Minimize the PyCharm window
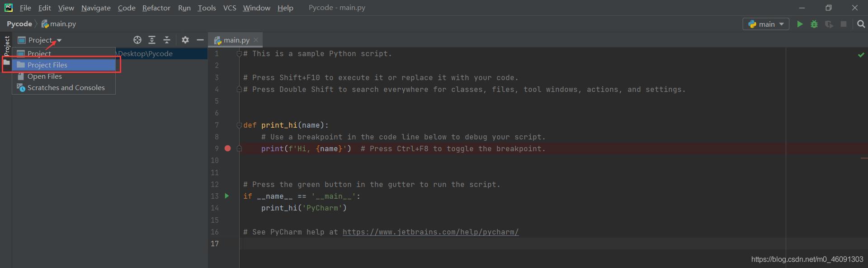 (x=802, y=8)
